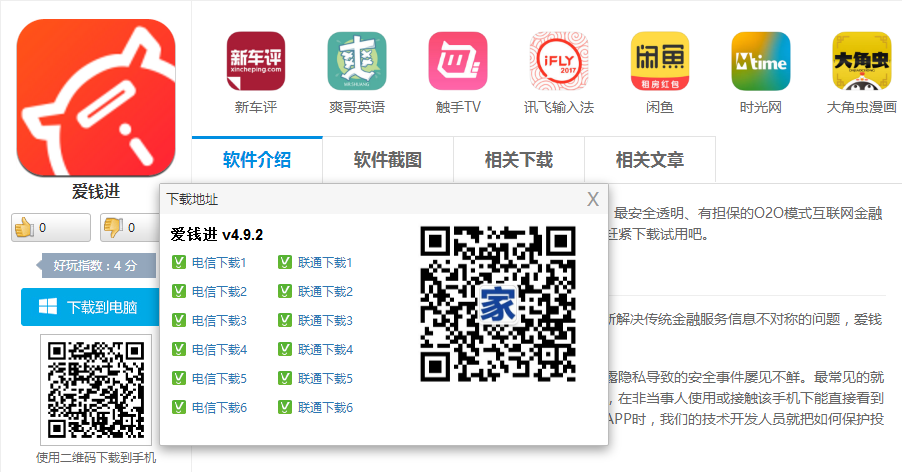Viewport: 902px width, 472px height.
Task: Switch to the 软件截图 tab
Action: (x=388, y=160)
